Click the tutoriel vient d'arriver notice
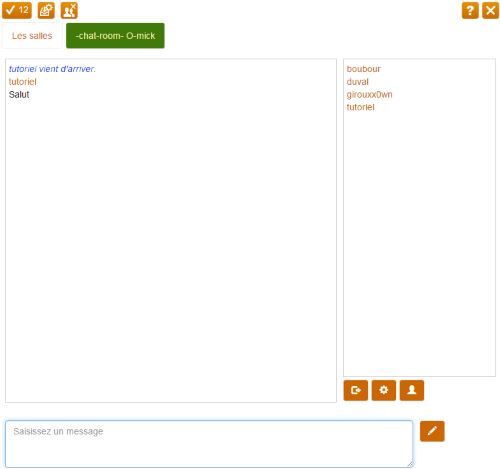 coord(52,69)
